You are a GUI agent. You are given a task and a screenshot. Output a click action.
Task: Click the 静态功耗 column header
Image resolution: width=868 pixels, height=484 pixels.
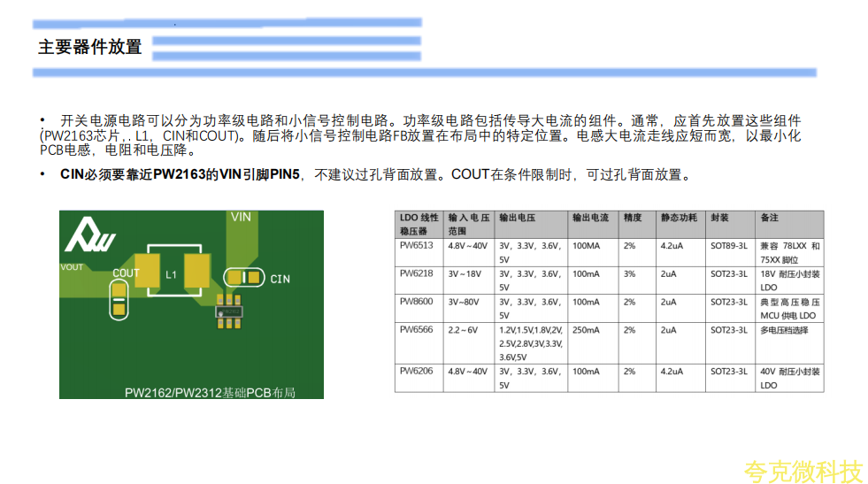(x=678, y=218)
